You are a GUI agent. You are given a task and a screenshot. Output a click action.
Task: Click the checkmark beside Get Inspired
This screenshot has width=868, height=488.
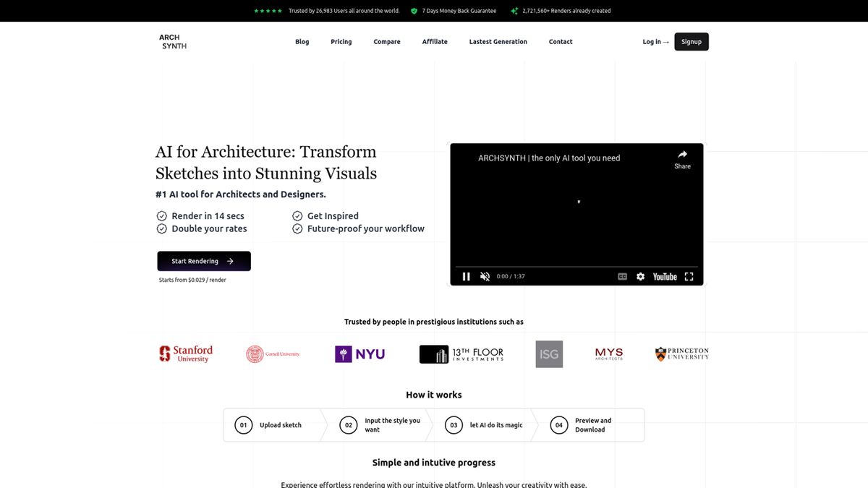(x=297, y=215)
